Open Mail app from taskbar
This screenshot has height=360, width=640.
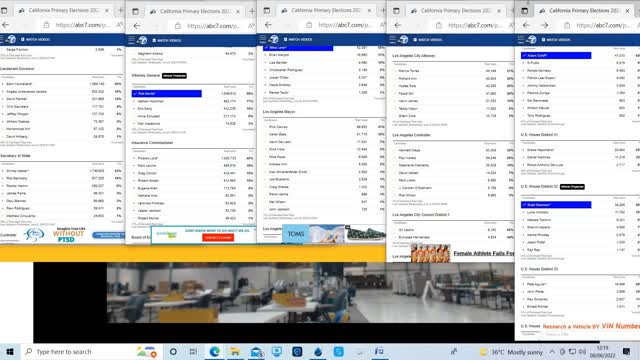point(256,351)
